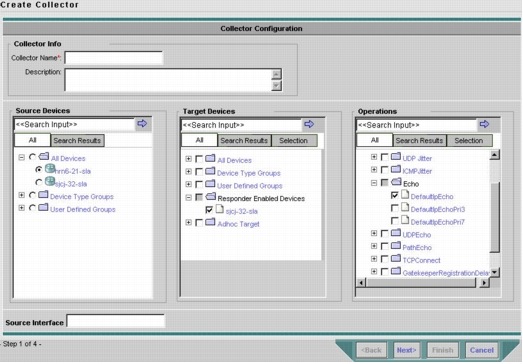This screenshot has height=364, width=523.
Task: Open Search Results tab in Operations
Action: click(419, 140)
